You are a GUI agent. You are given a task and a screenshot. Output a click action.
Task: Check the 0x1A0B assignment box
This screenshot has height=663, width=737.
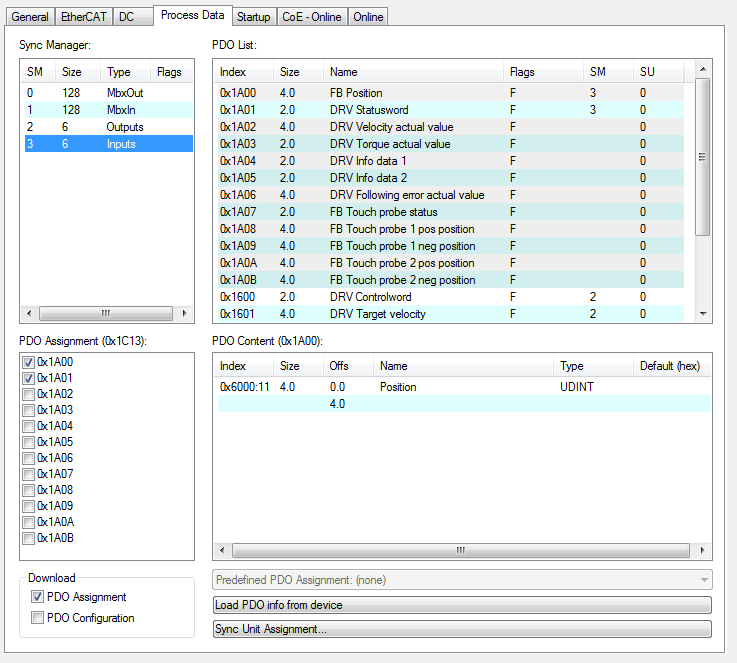click(x=29, y=538)
